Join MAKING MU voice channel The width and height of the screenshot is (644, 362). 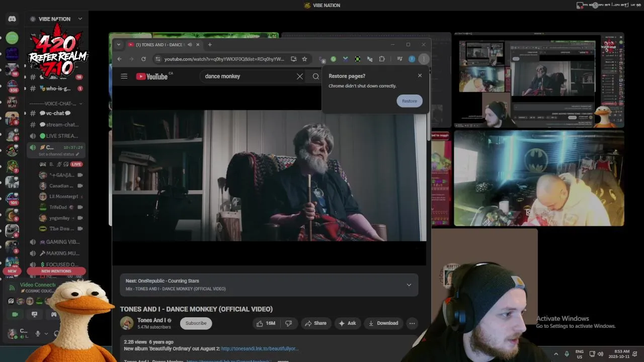55,253
